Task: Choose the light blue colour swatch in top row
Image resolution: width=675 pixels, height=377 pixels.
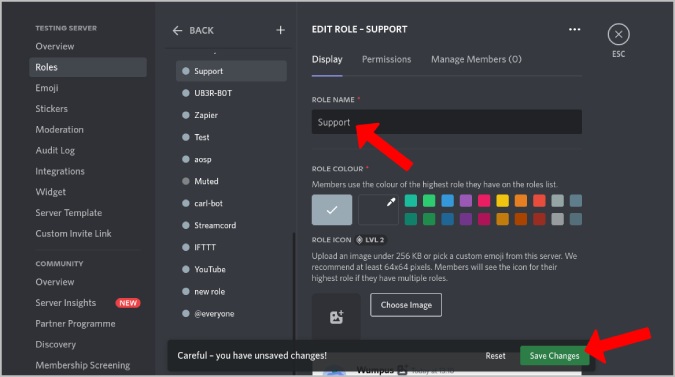Action: pos(447,201)
